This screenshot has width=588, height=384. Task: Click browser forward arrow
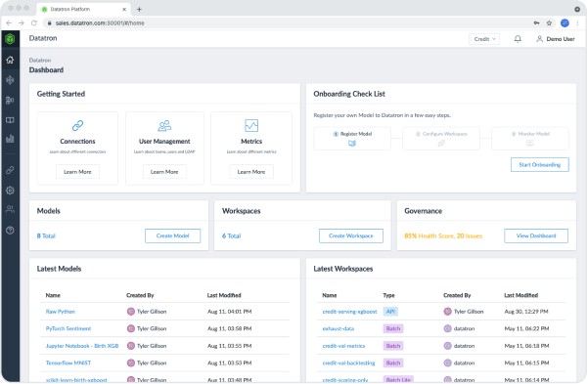tap(22, 22)
